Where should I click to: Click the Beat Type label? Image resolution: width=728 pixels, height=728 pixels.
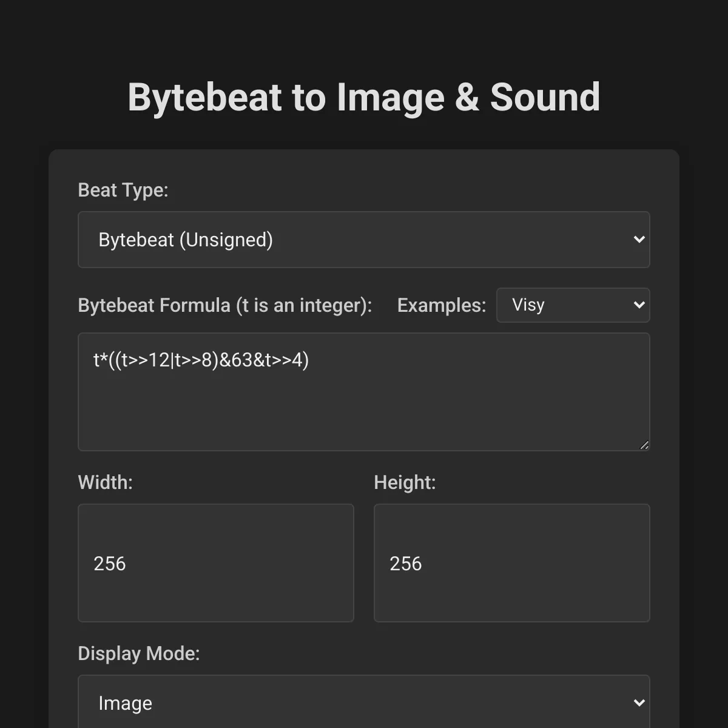tap(123, 190)
